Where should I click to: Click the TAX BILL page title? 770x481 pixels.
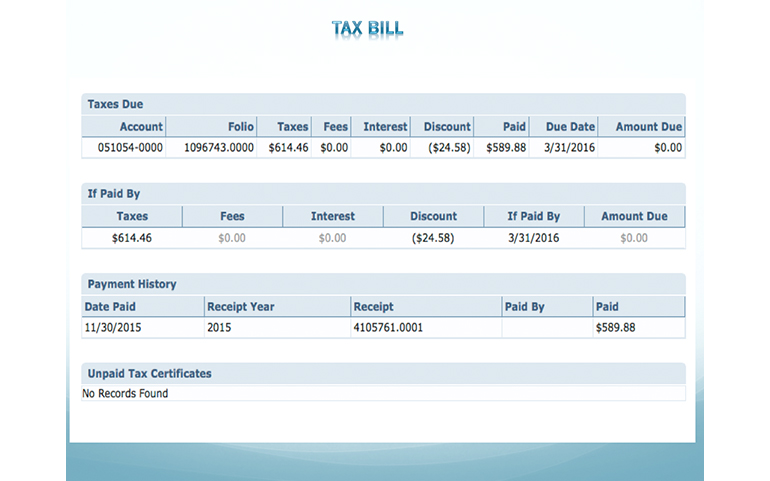tap(367, 28)
